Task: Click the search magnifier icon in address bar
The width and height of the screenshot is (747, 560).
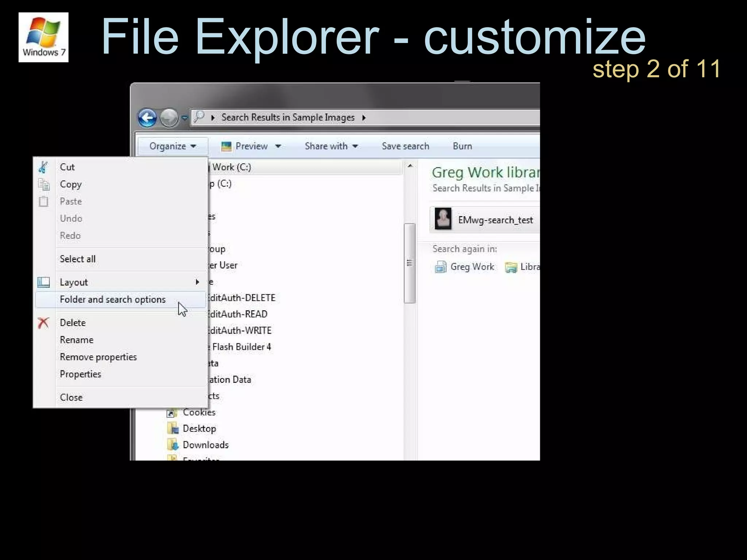Action: [x=199, y=117]
